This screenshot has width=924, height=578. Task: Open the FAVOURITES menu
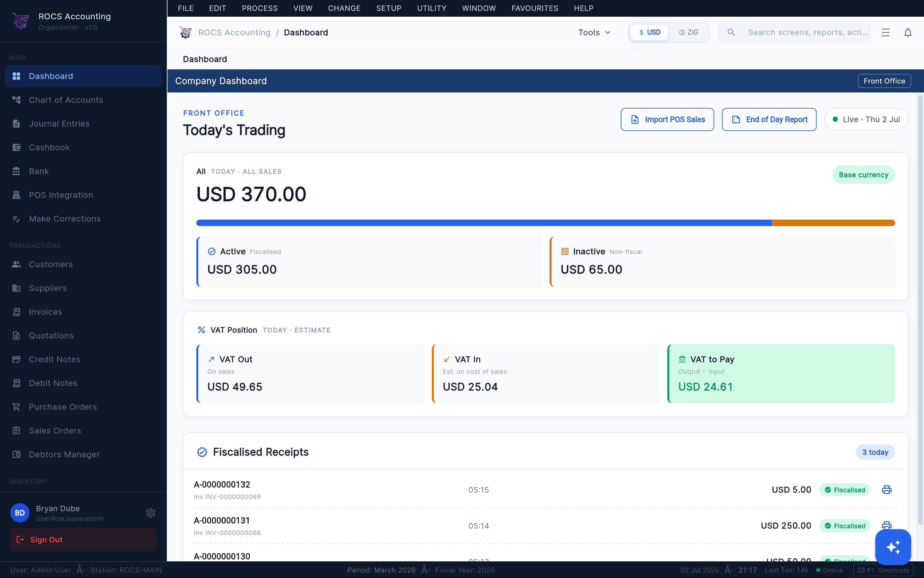coord(535,8)
